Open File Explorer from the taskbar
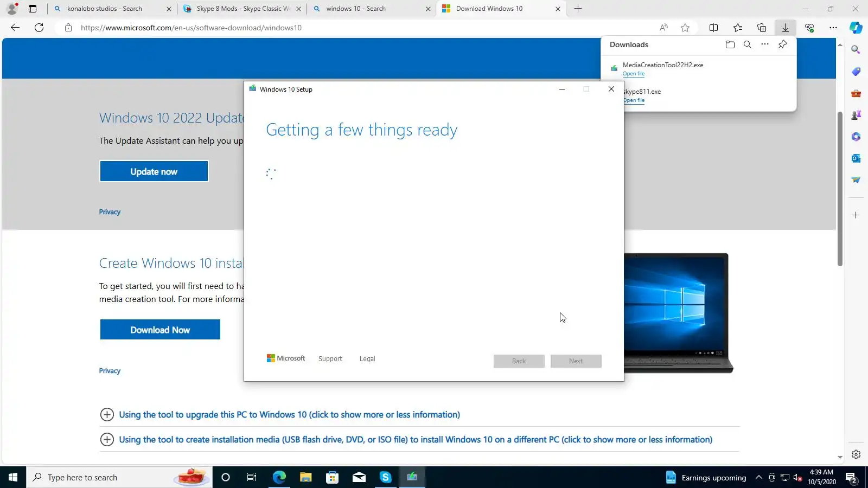The height and width of the screenshot is (488, 868). click(x=305, y=478)
